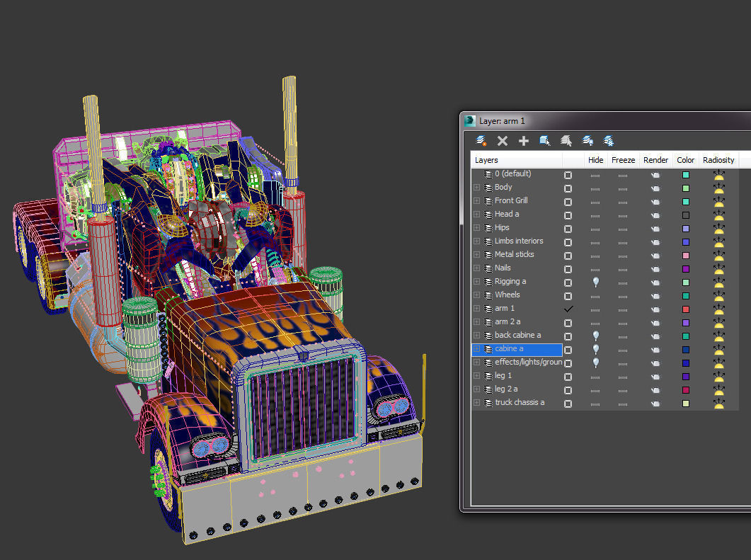Click layer stack icon beside Hips
The height and width of the screenshot is (560, 751).
(488, 228)
